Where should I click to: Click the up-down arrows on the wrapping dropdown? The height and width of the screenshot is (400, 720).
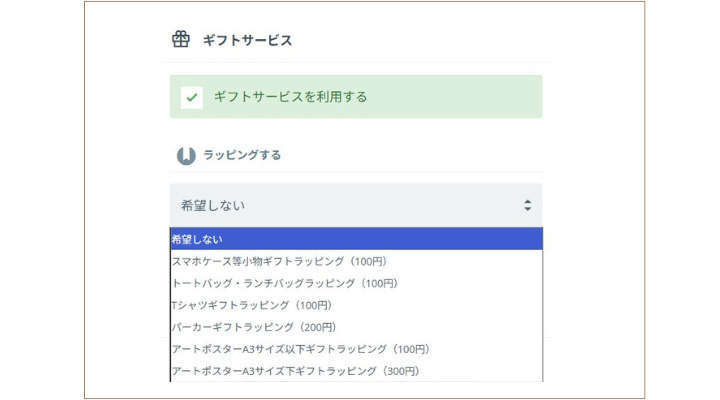(x=528, y=205)
